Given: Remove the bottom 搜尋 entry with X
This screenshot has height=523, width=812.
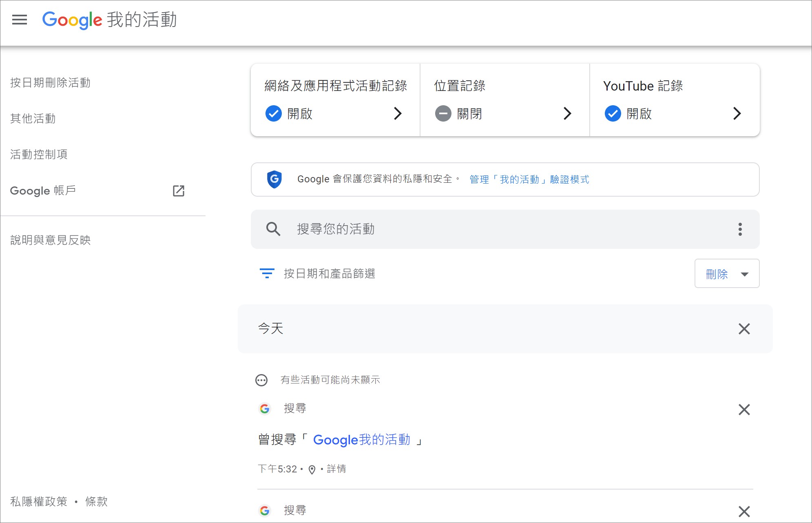Looking at the screenshot, I should pos(744,511).
